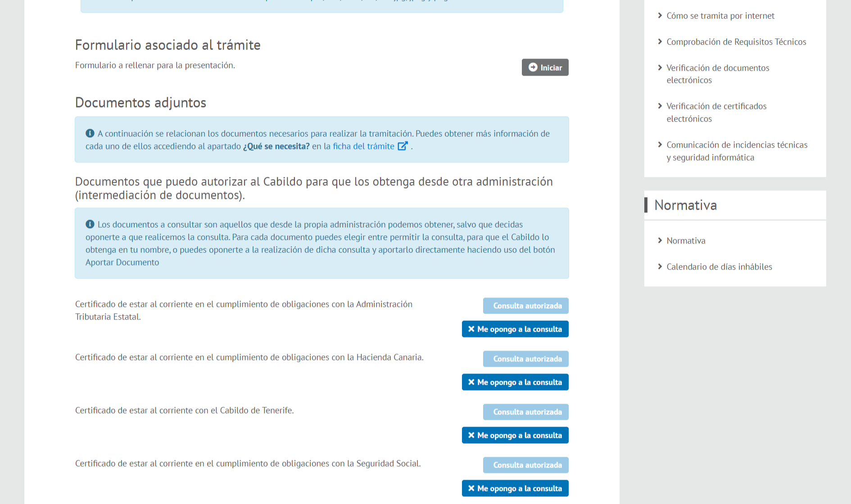Click chevron beside Cómo se tramita por internet
Screen dimensions: 851x504
point(660,15)
